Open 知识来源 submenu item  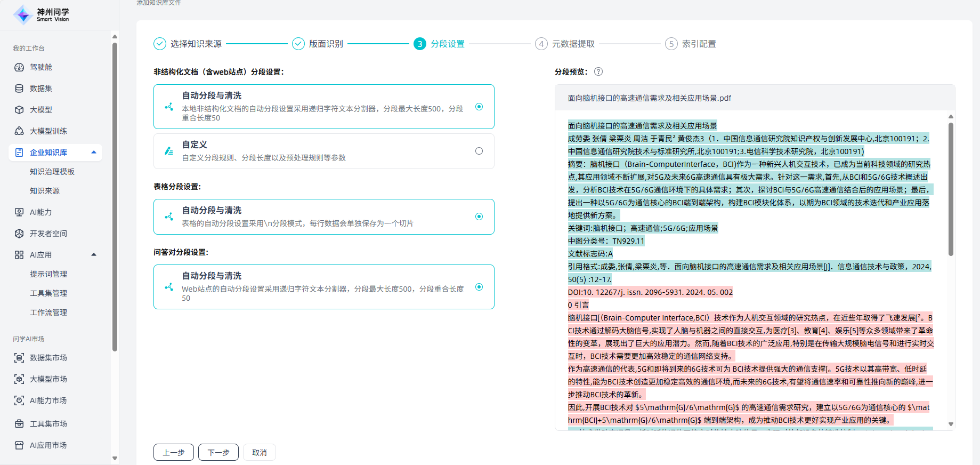point(45,191)
